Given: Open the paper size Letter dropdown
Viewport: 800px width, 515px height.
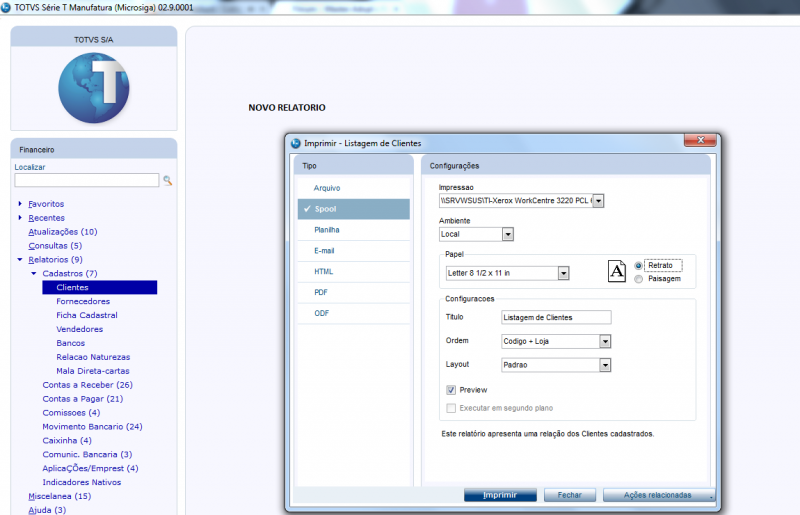Looking at the screenshot, I should 563,274.
